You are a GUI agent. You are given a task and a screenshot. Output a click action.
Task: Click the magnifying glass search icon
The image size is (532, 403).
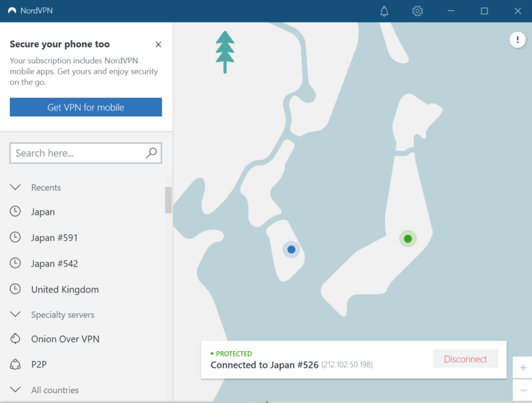[152, 153]
